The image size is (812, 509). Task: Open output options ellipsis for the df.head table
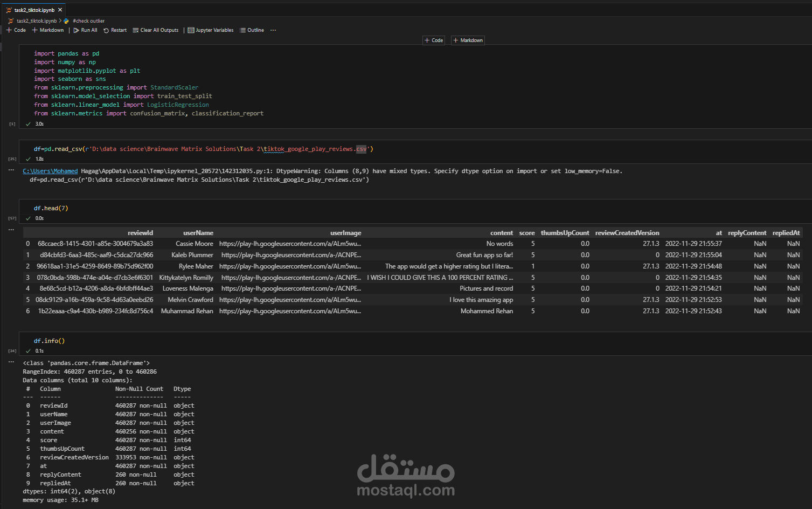tap(11, 230)
